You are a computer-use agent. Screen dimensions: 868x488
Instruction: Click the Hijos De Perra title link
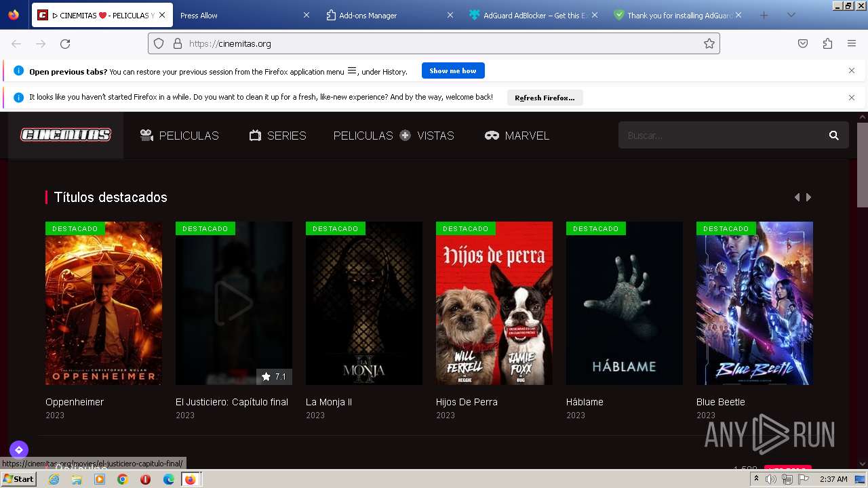pos(467,402)
